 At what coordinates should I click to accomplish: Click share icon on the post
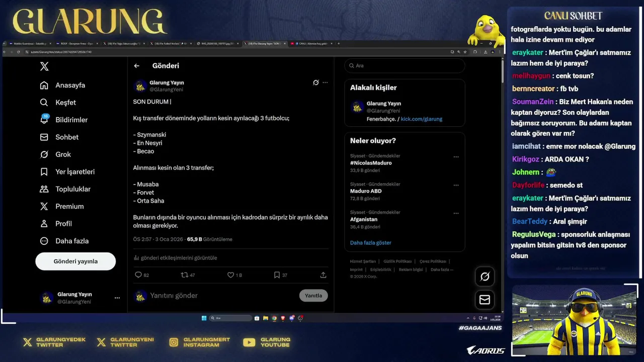[x=323, y=275]
